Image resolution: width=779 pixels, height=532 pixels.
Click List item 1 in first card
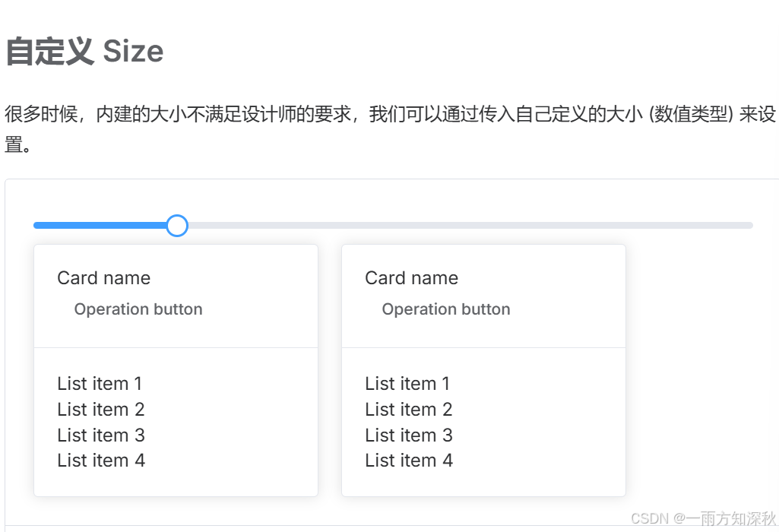pyautogui.click(x=100, y=384)
